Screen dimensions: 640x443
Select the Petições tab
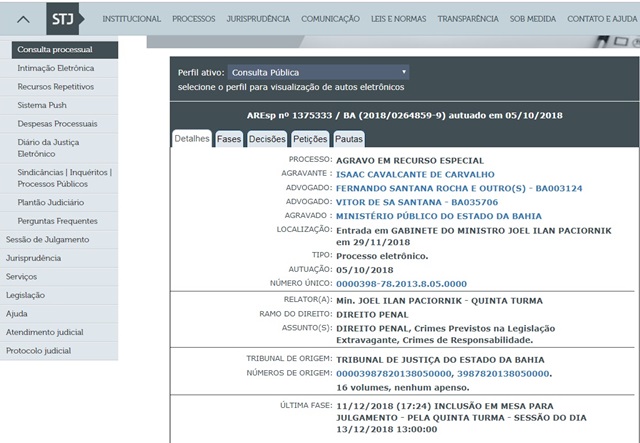(x=310, y=139)
